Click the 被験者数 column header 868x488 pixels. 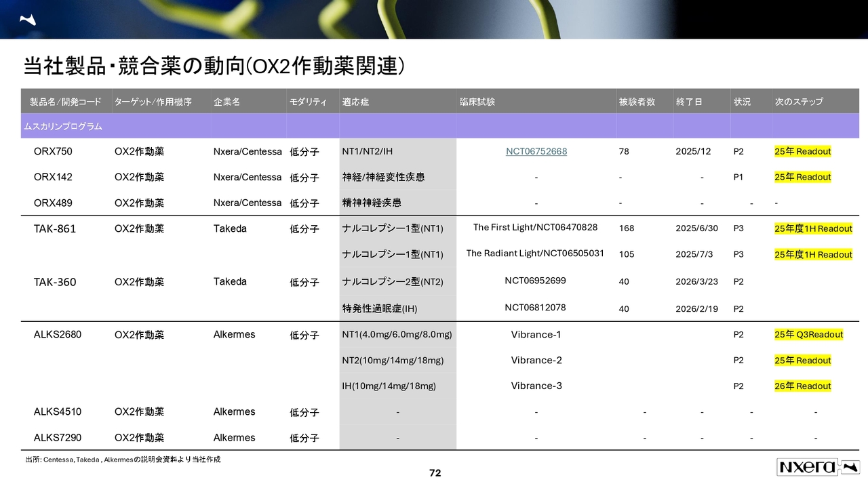637,102
